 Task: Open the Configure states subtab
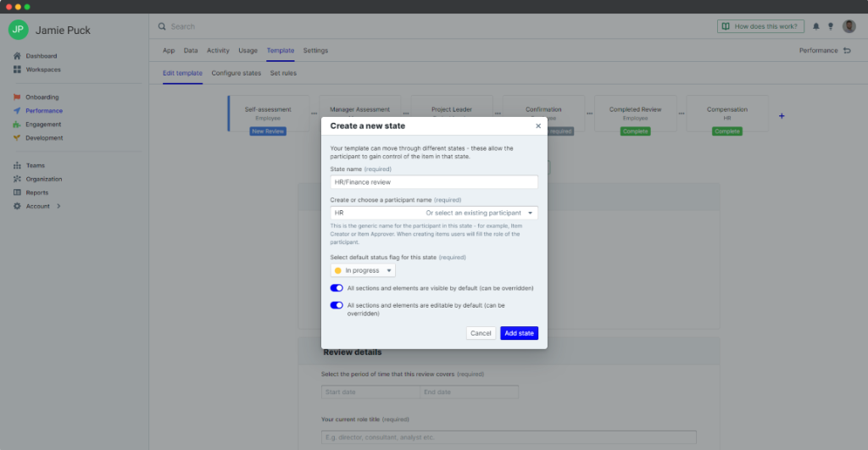(236, 73)
